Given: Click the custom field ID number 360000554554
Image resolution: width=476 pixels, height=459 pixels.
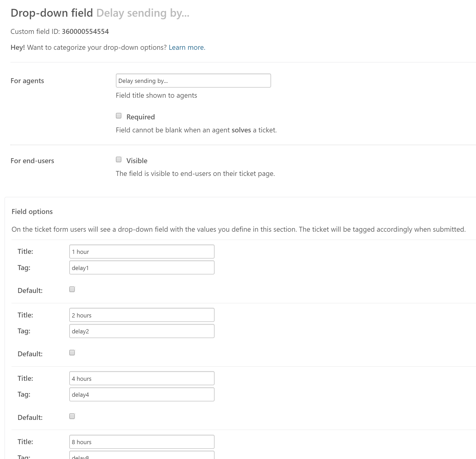Looking at the screenshot, I should coord(85,32).
